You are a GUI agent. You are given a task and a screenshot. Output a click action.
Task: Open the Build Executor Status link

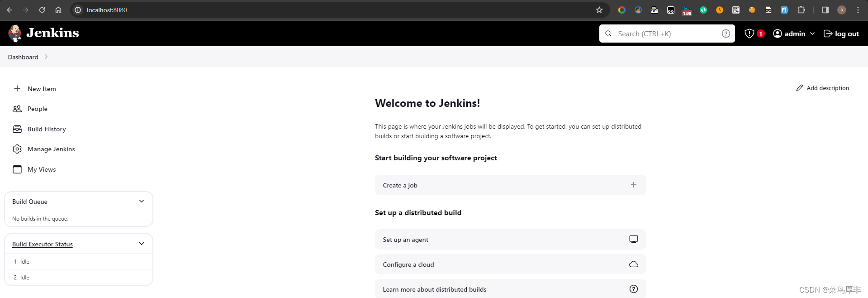(x=43, y=244)
